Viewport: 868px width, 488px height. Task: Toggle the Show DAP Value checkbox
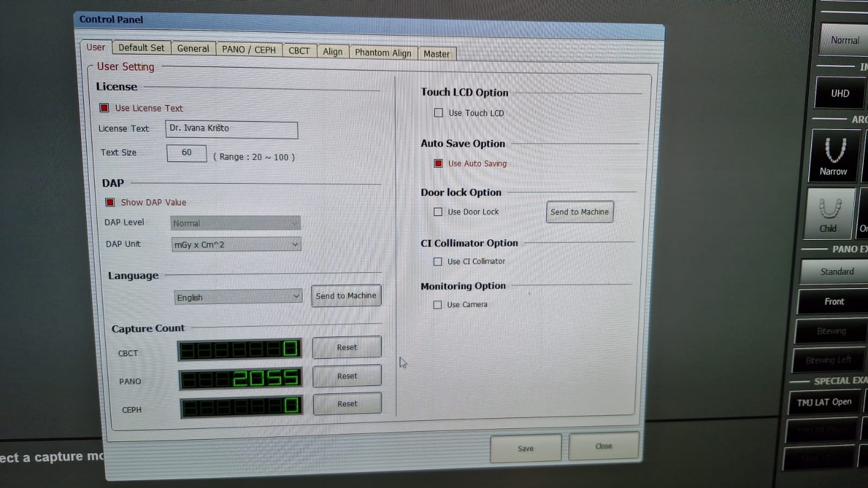tap(110, 202)
